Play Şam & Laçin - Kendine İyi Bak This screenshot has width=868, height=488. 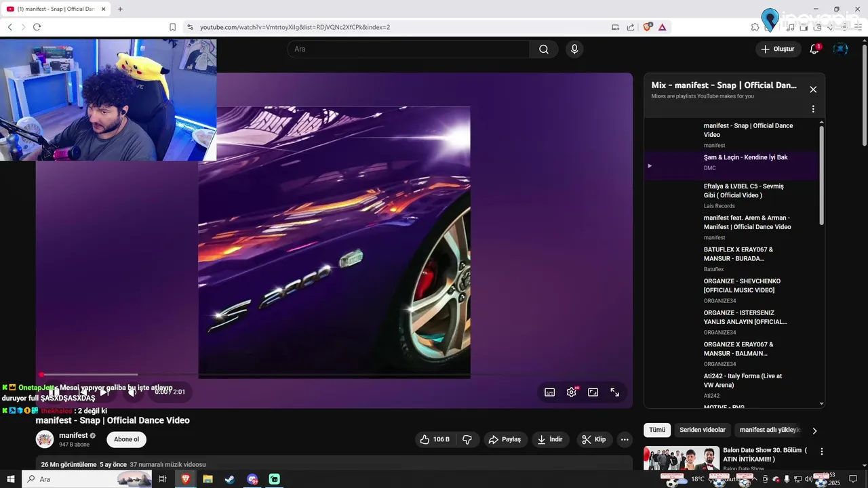point(731,165)
